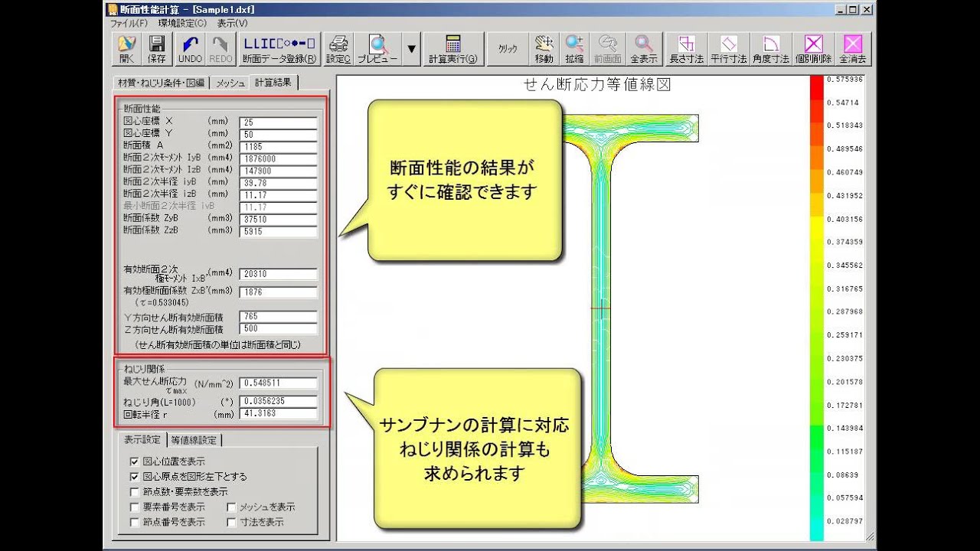Toggle 図心原点を図形左下とする checkbox
Viewport: 980px width, 551px height.
(x=136, y=476)
